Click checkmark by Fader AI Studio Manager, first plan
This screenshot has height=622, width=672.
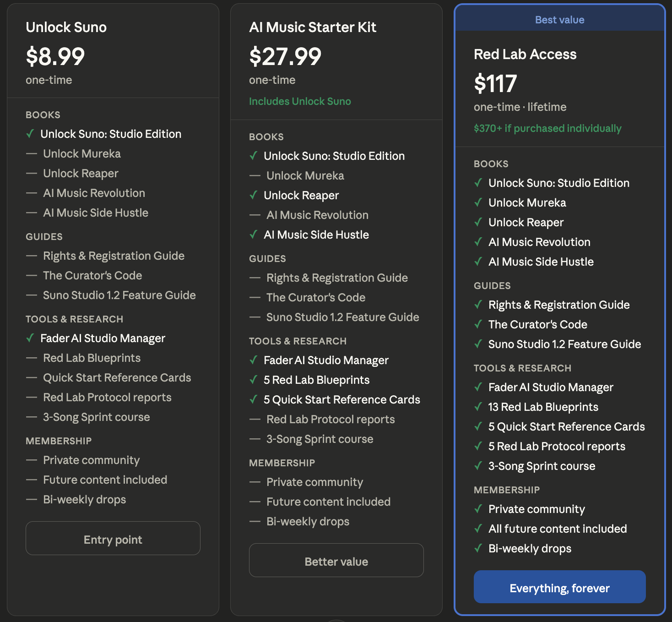pyautogui.click(x=30, y=338)
